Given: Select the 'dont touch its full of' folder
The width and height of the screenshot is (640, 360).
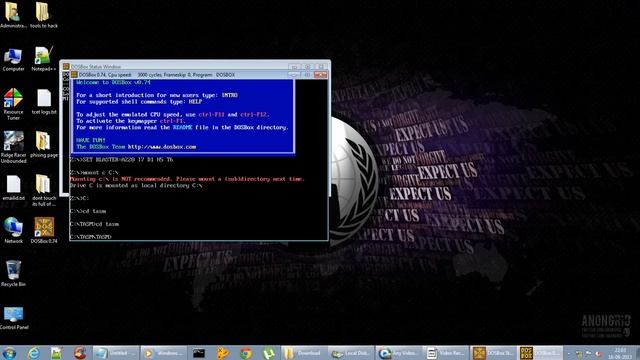Looking at the screenshot, I should [44, 191].
